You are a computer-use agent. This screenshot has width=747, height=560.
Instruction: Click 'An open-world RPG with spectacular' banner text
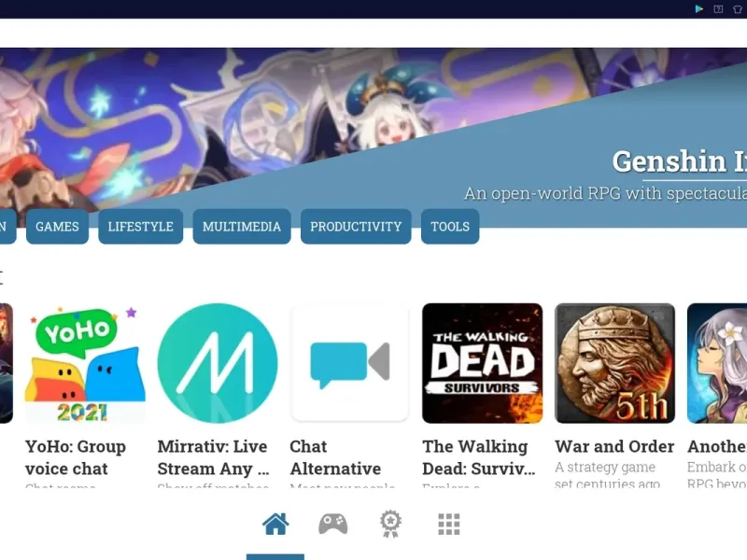605,193
